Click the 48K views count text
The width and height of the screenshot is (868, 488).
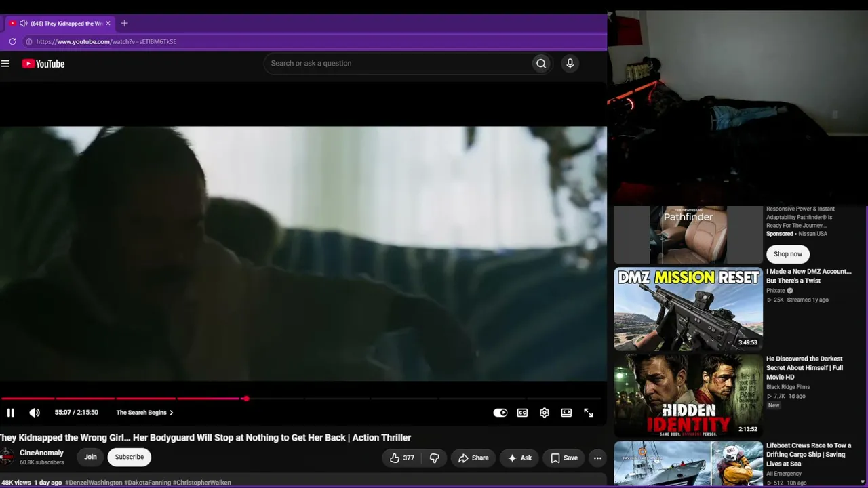16,483
